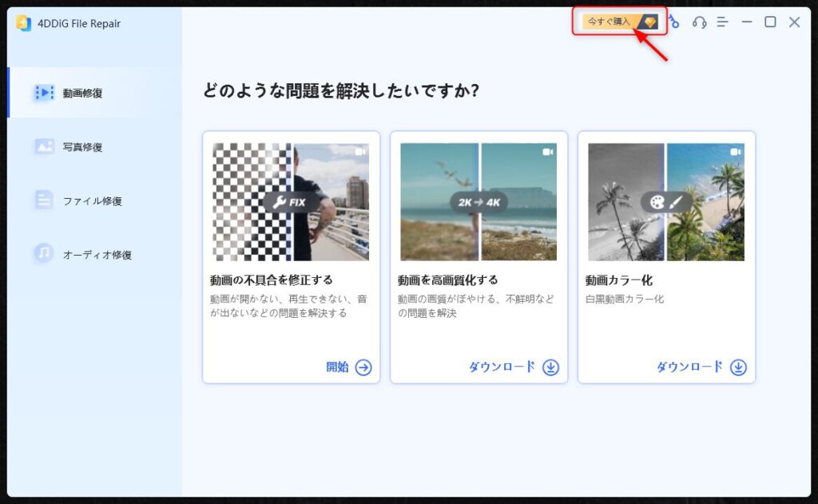Click the checkered broken video thumbnail
This screenshot has height=504, width=818.
[290, 201]
